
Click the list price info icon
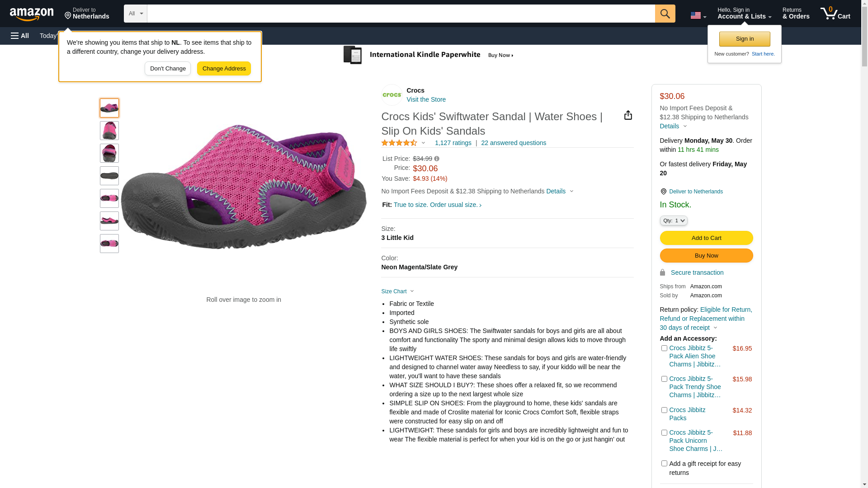tap(437, 159)
